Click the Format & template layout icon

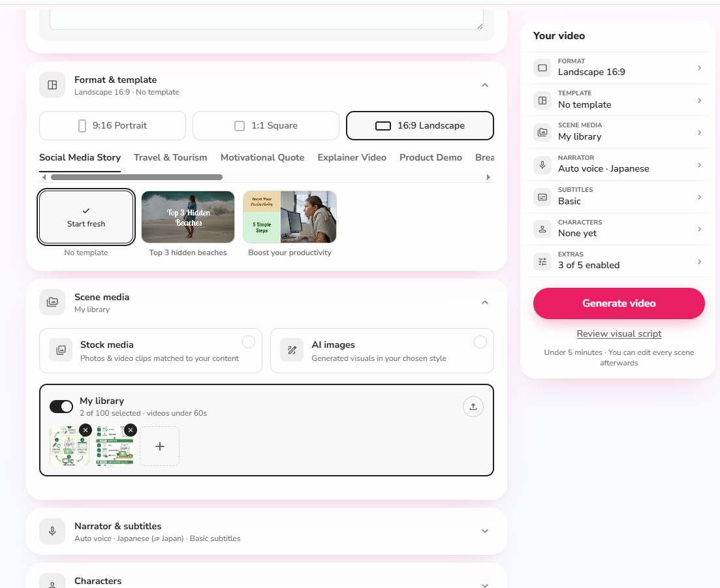click(52, 85)
